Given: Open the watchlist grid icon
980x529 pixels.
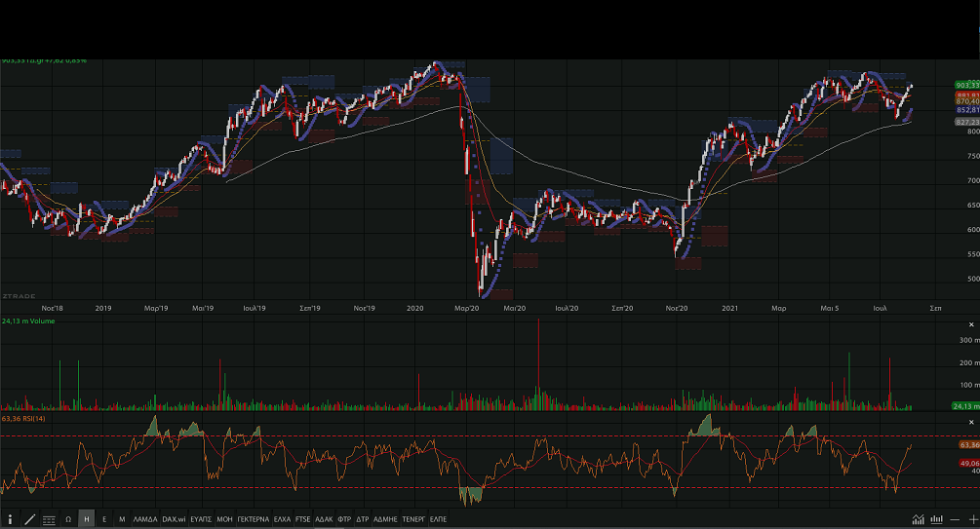Looking at the screenshot, I should tap(49, 520).
